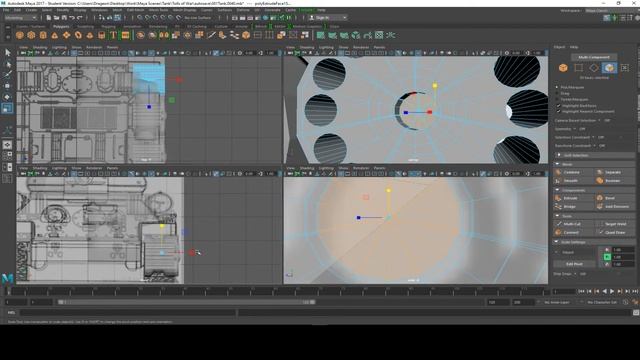Select the Tweak/Marquee radio option
Screen dimensions: 640x360
(558, 99)
